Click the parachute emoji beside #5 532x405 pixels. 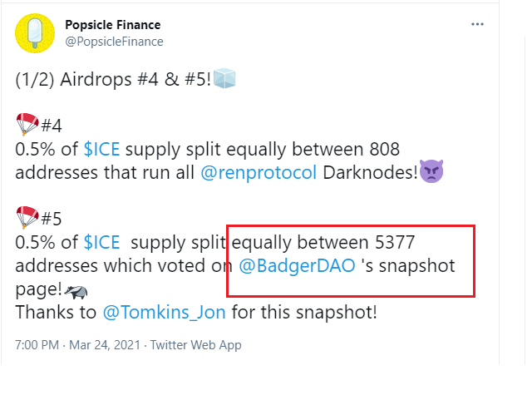[27, 219]
